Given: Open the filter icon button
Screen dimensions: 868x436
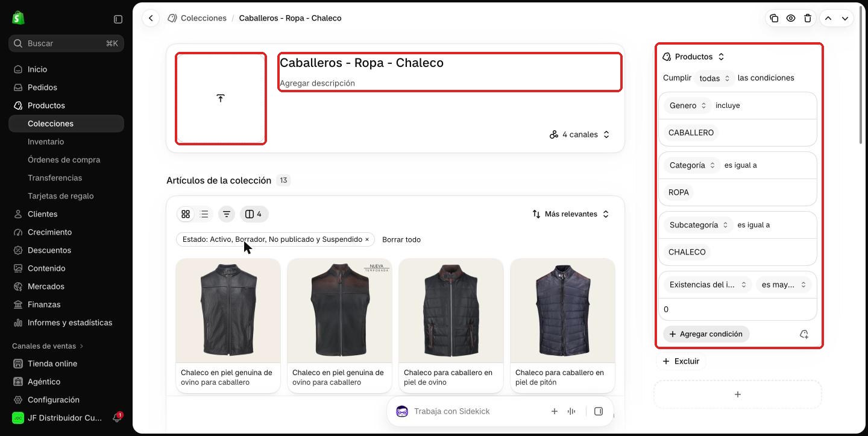Looking at the screenshot, I should [227, 214].
